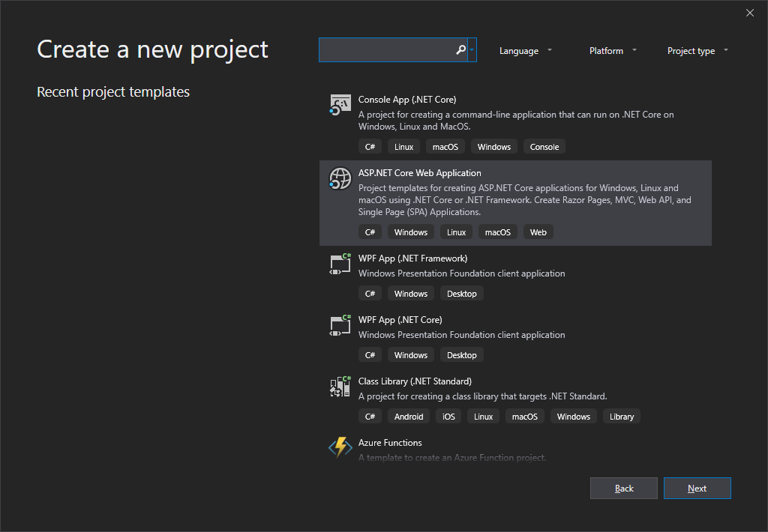The image size is (768, 532).
Task: Open the Language filter dropdown
Action: pyautogui.click(x=526, y=51)
